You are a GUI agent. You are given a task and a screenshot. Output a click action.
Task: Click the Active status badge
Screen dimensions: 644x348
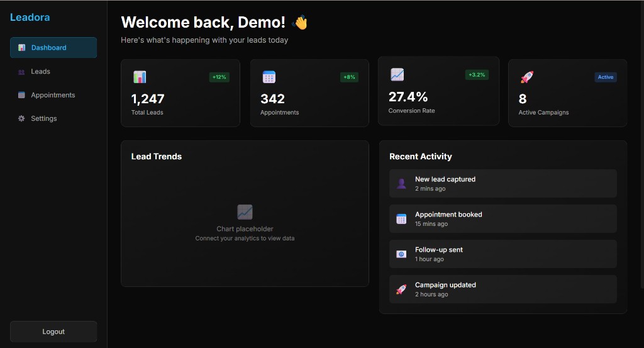pyautogui.click(x=606, y=77)
